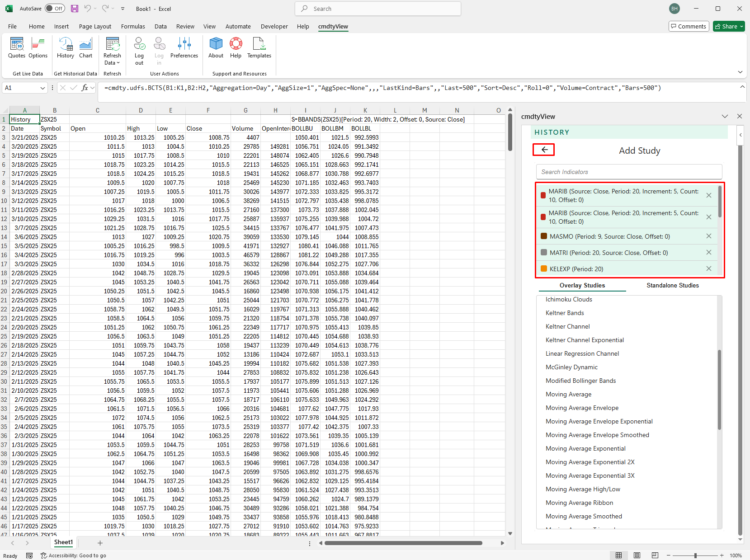This screenshot has height=560, width=750.
Task: Choose the Linear Regression Channel study
Action: 582,353
